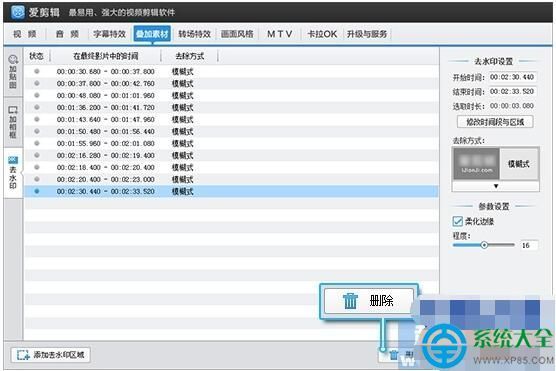Open the 音频 tab
556x371 pixels.
coord(67,34)
